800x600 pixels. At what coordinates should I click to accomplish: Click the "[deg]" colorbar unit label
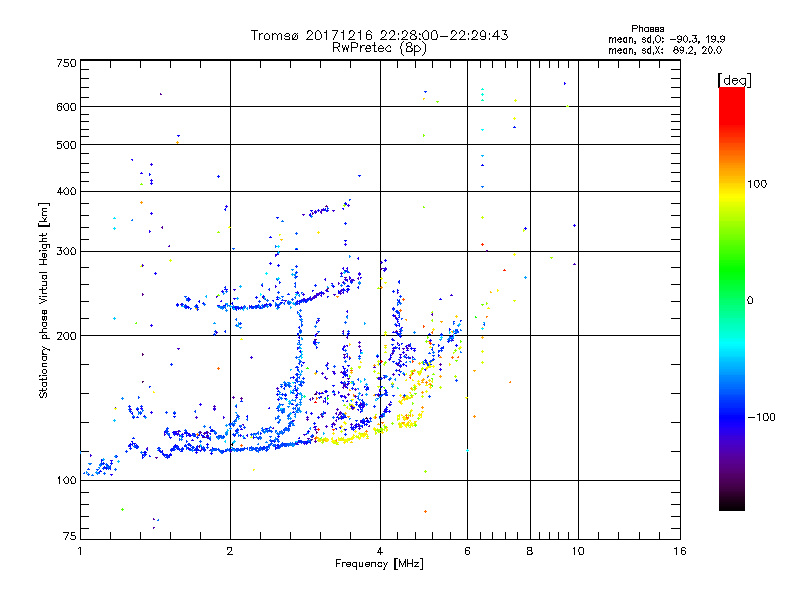[x=734, y=80]
